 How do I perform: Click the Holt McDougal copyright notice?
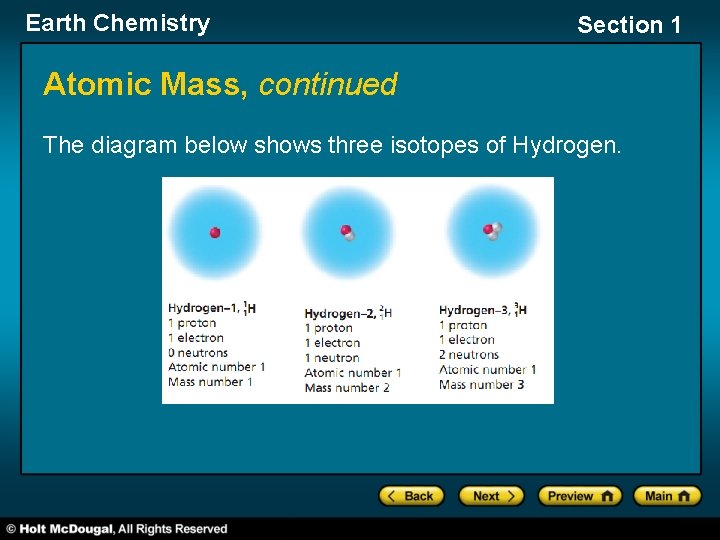pyautogui.click(x=117, y=529)
